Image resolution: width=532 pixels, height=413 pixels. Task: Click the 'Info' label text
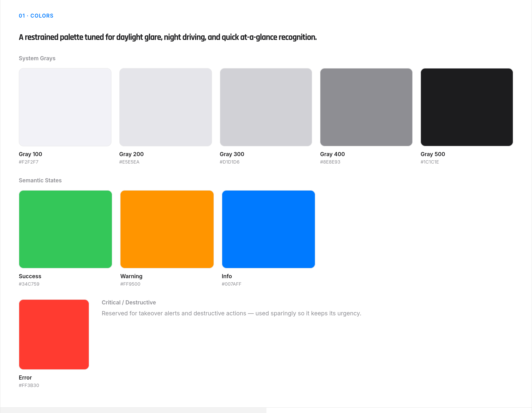(226, 276)
